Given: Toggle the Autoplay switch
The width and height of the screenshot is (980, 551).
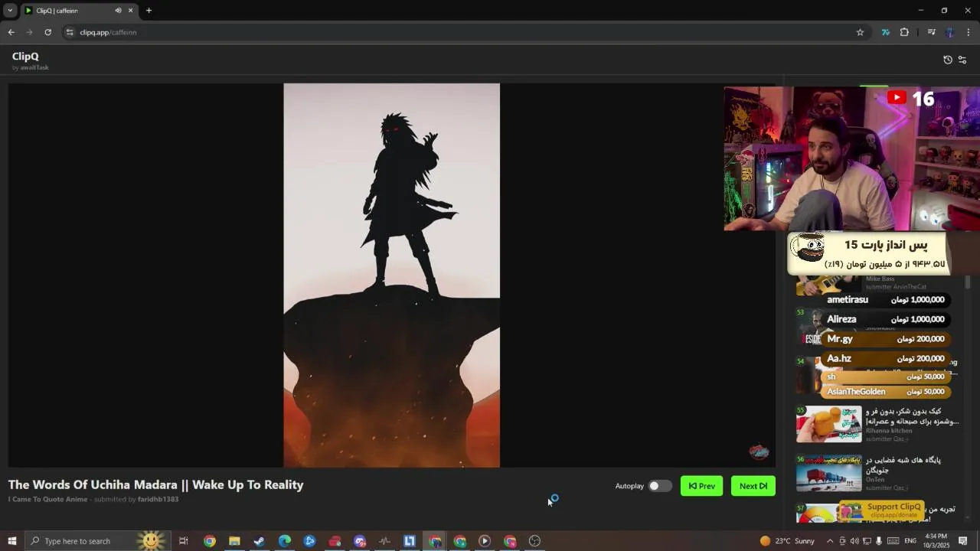Looking at the screenshot, I should tap(659, 486).
